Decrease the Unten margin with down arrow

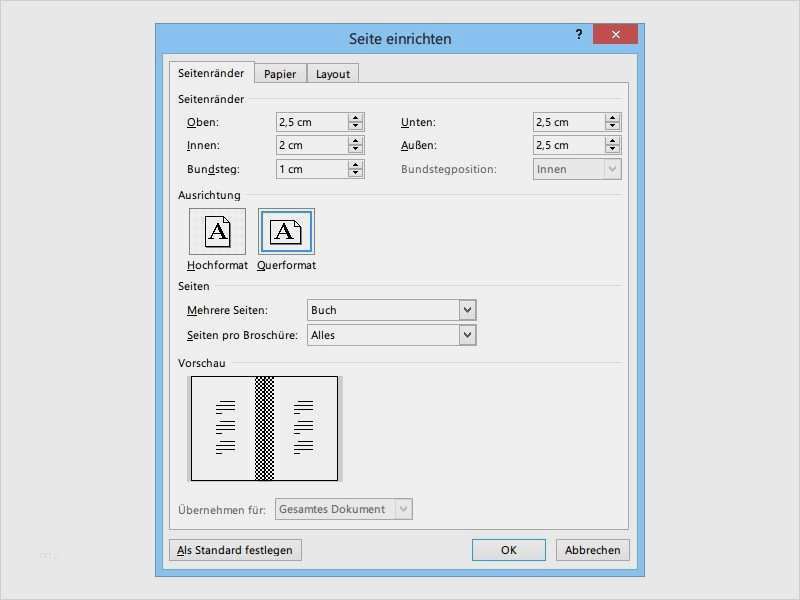(x=613, y=126)
